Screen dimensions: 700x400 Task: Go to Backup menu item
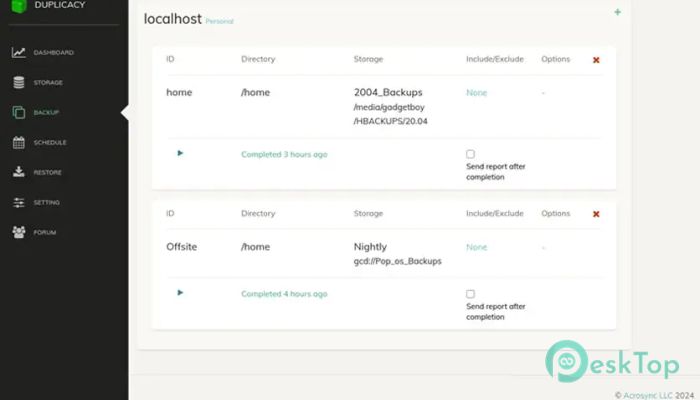46,112
